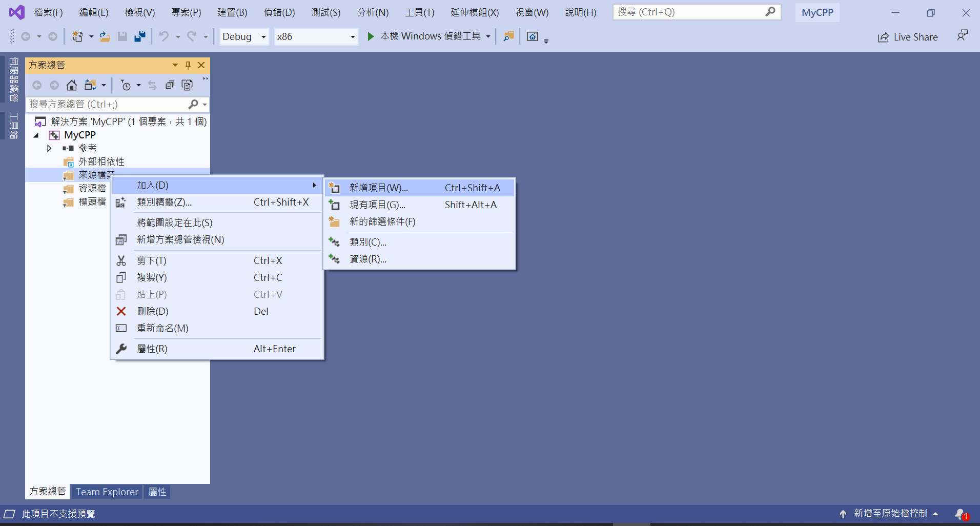Open the Debug configuration dropdown

pyautogui.click(x=244, y=36)
